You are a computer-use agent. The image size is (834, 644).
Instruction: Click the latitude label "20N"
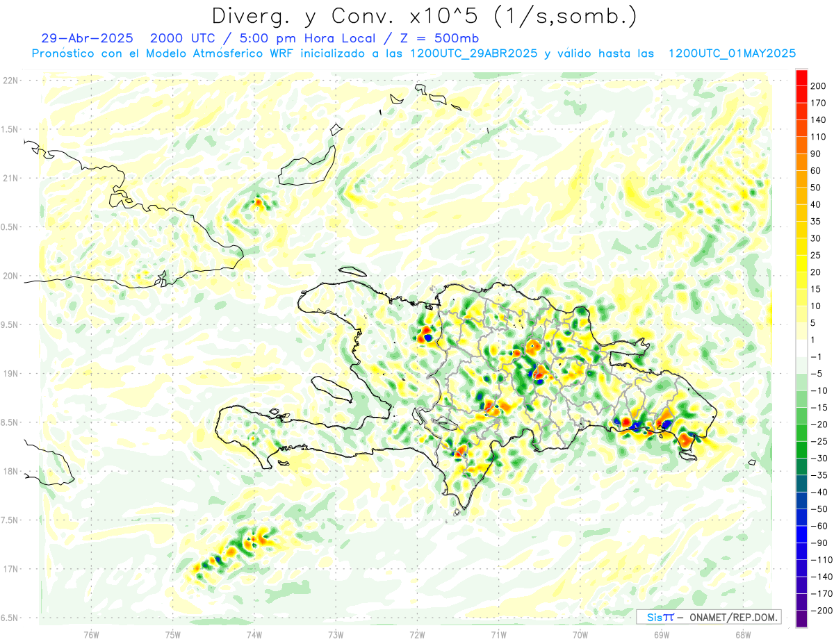(10, 276)
